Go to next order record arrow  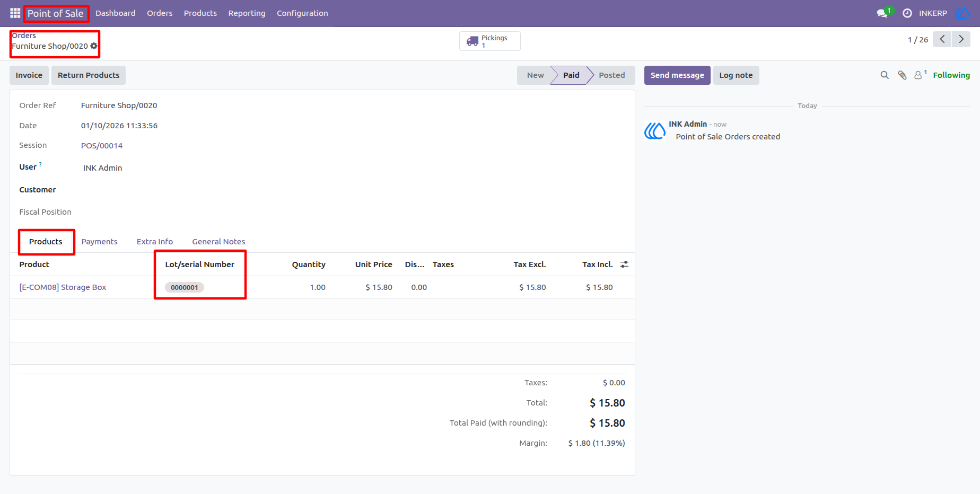[x=961, y=39]
